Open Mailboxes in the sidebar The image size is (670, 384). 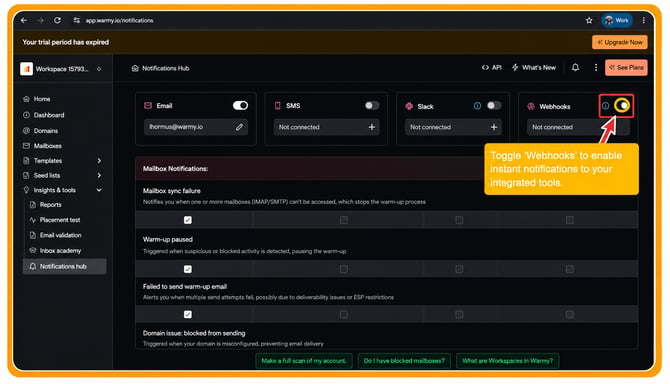(47, 146)
